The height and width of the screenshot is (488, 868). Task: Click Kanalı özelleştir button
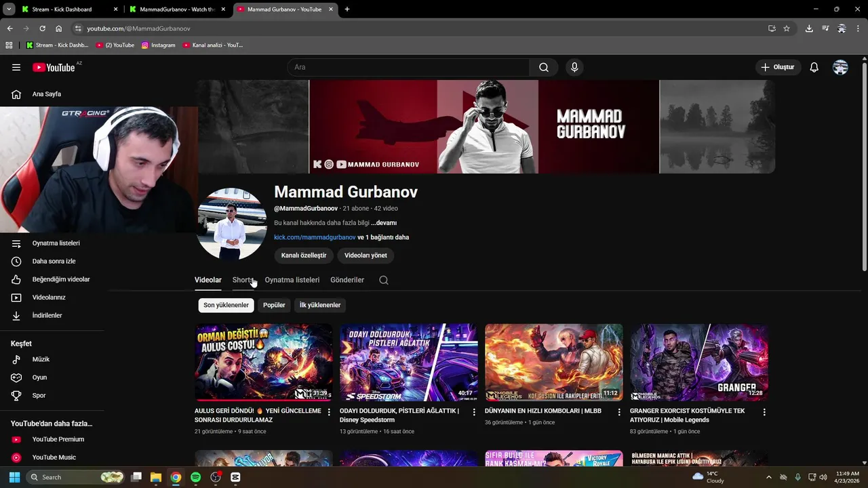pyautogui.click(x=304, y=256)
